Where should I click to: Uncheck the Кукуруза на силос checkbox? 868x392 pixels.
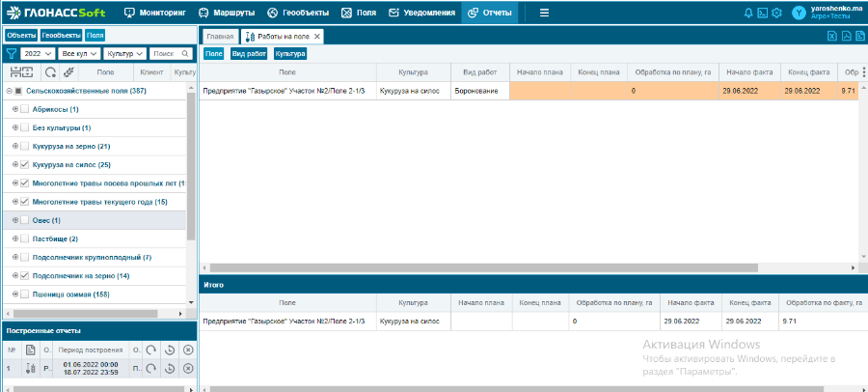(x=25, y=165)
